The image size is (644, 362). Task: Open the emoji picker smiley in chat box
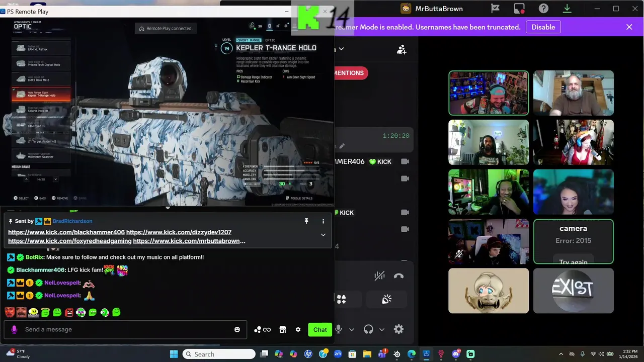coord(237,329)
